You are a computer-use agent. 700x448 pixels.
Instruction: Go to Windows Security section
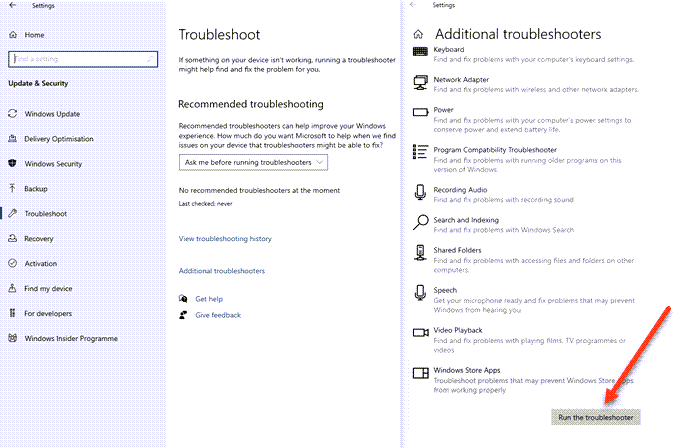point(53,164)
